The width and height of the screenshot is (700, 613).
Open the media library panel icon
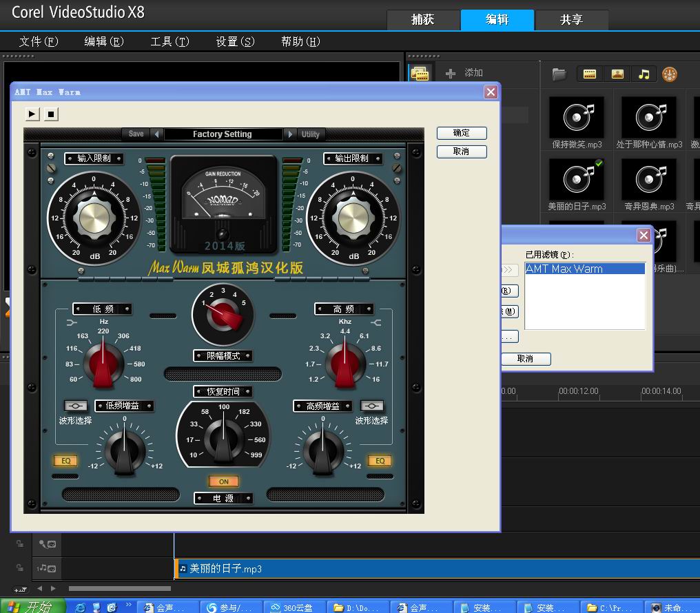[420, 74]
